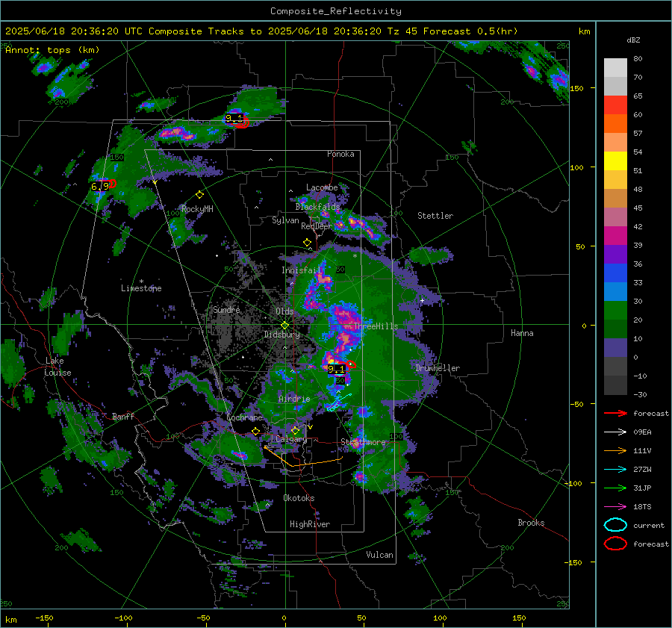Click the Lacombe city label

pyautogui.click(x=322, y=187)
